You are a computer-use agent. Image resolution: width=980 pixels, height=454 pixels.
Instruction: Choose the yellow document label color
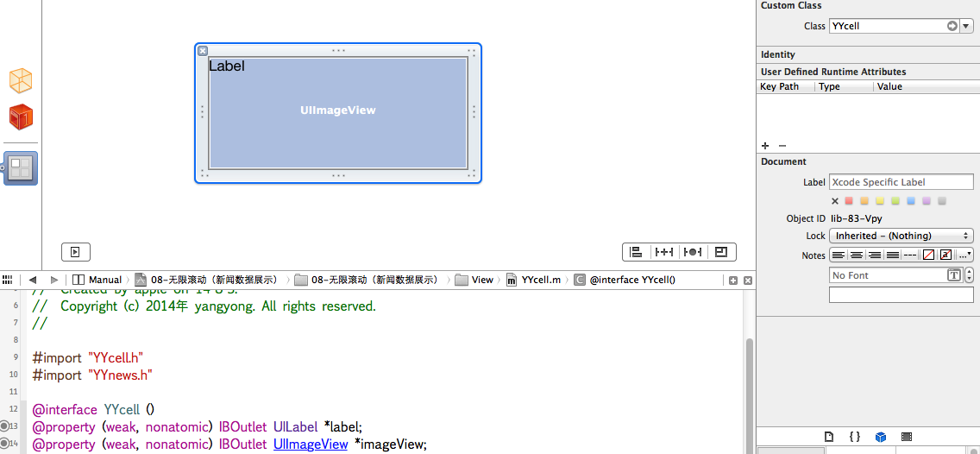(880, 201)
